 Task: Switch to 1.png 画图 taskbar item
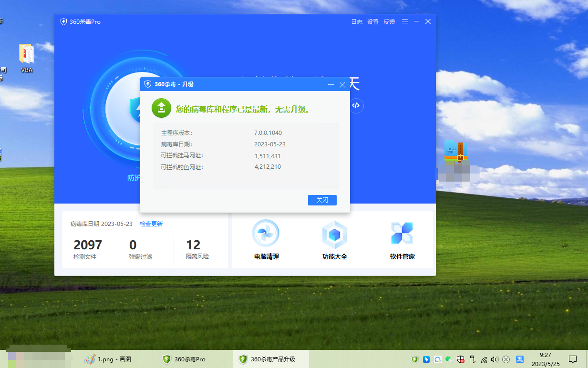click(108, 359)
